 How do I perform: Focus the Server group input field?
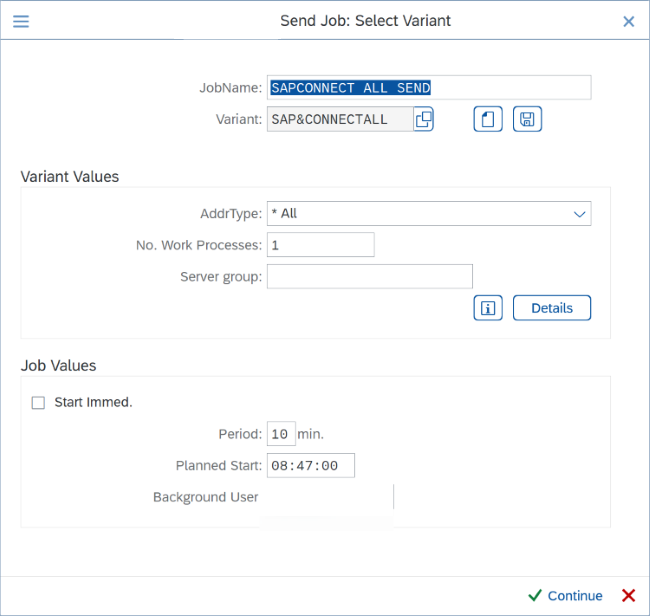[x=370, y=276]
